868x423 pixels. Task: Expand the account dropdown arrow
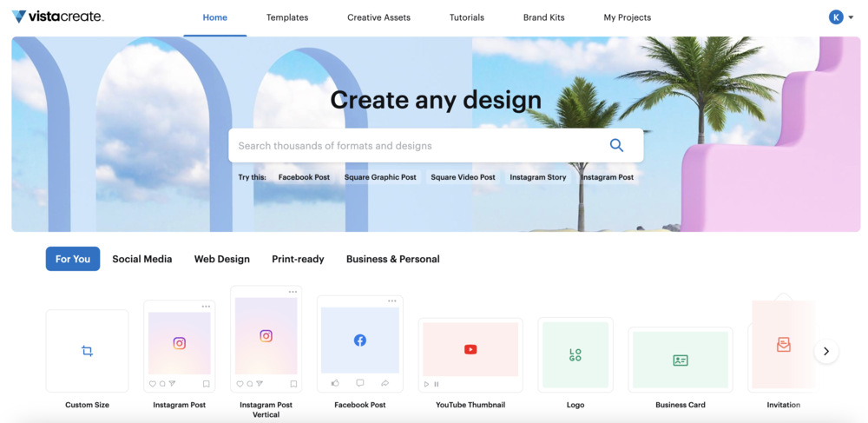(x=852, y=17)
